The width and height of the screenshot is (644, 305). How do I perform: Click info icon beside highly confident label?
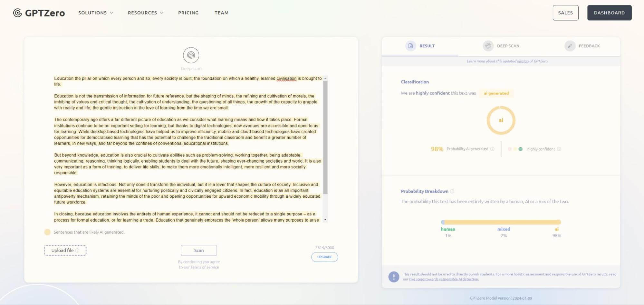tap(559, 149)
